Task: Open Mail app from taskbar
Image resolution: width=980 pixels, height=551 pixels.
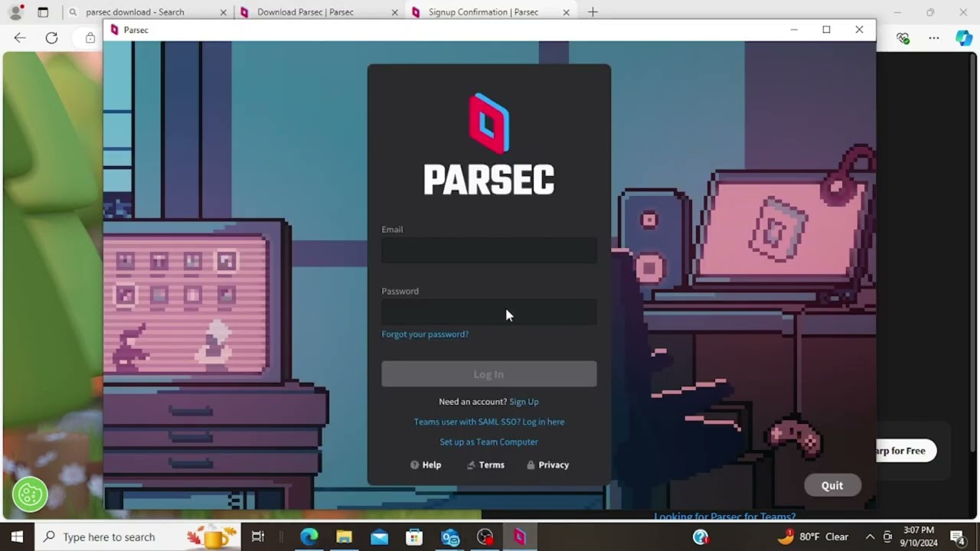Action: click(379, 537)
